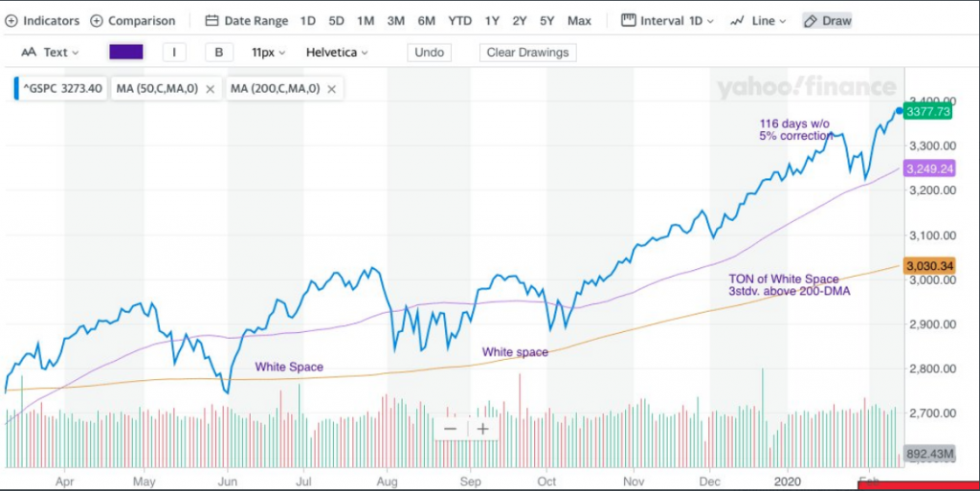Select the YTD date range
The image size is (980, 491).
point(460,20)
